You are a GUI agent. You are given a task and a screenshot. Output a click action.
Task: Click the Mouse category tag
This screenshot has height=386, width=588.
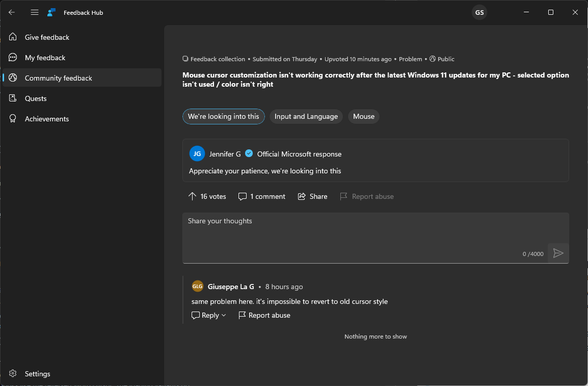pos(364,116)
